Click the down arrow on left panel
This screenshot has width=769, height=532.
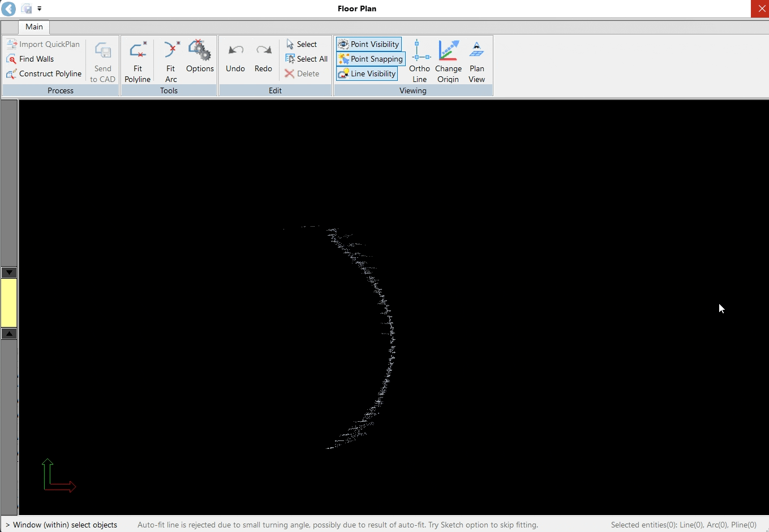click(x=9, y=273)
